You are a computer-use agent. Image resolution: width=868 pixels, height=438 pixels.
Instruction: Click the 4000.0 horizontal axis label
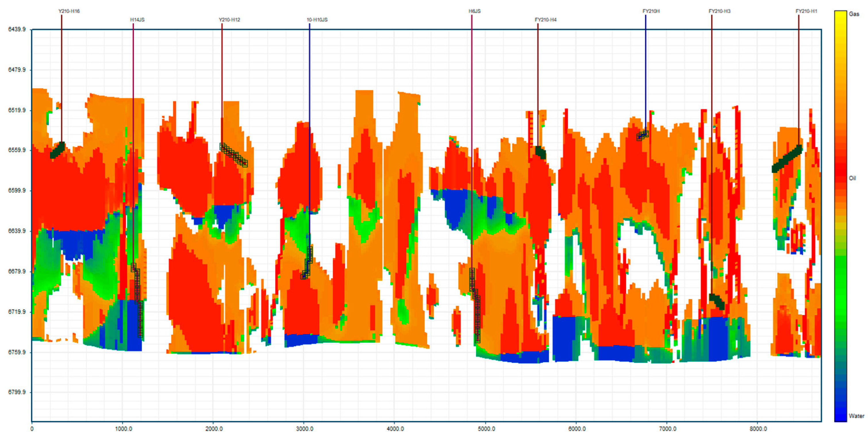pyautogui.click(x=395, y=429)
